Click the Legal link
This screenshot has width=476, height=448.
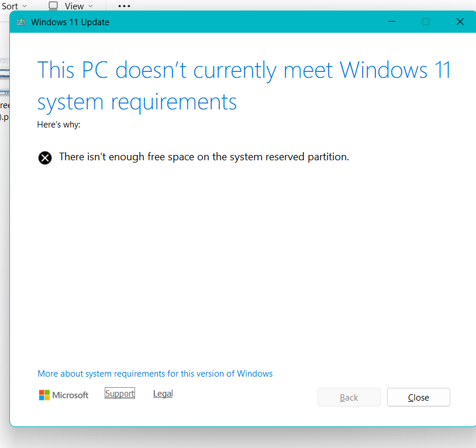tap(163, 393)
